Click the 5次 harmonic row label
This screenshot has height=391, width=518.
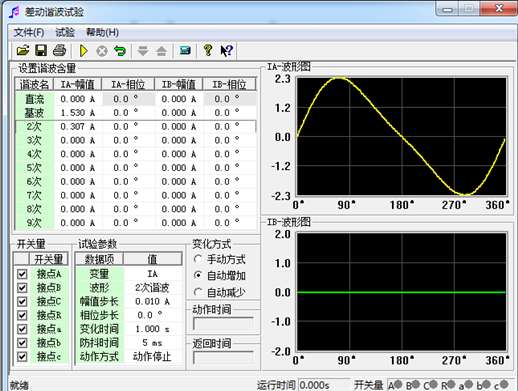pos(34,168)
